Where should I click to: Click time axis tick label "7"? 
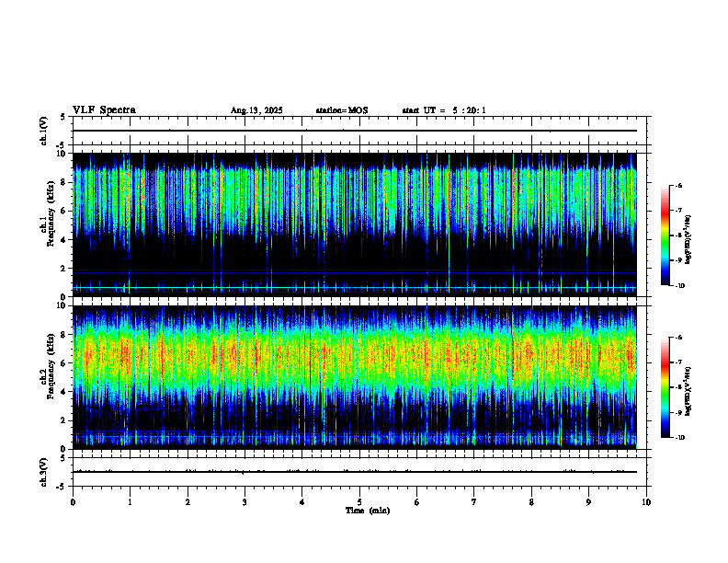point(474,502)
